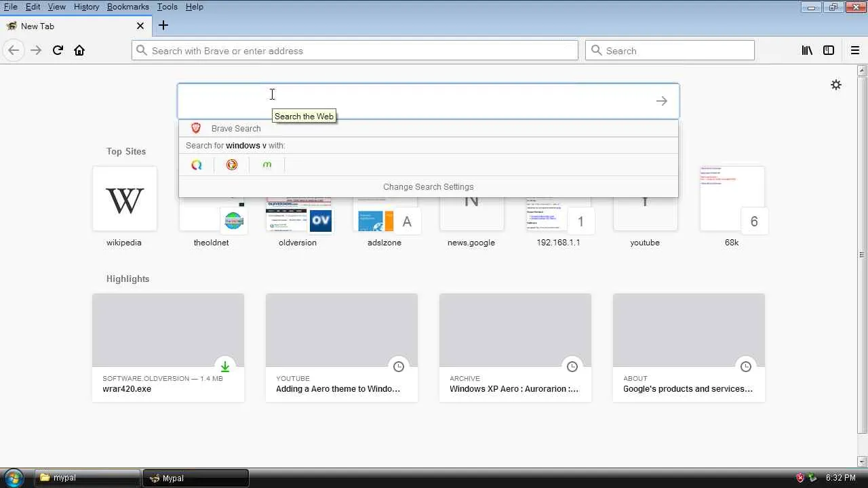The height and width of the screenshot is (488, 868).
Task: Open the Edit menu
Action: click(x=33, y=7)
